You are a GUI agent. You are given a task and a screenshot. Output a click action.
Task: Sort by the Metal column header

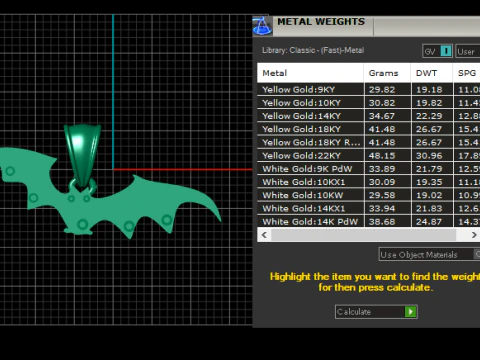(x=310, y=73)
